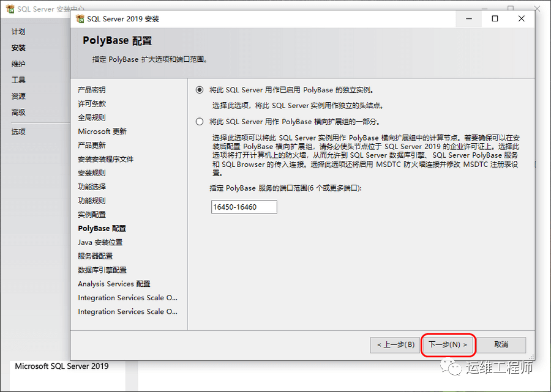
Task: Select the 产品更新 step
Action: (x=92, y=146)
